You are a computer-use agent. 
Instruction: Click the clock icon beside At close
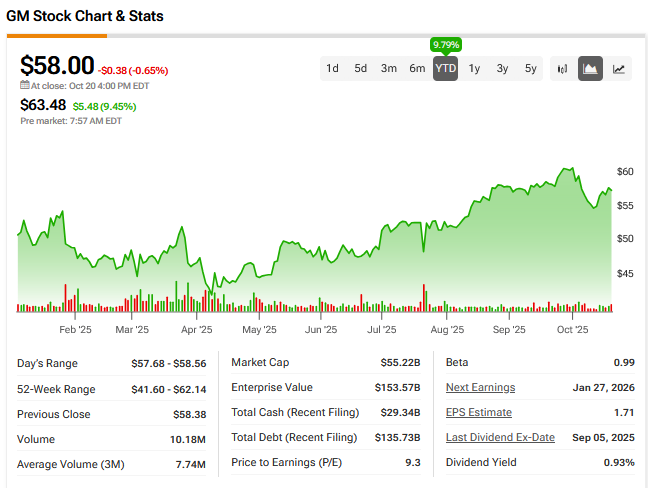[x=25, y=86]
